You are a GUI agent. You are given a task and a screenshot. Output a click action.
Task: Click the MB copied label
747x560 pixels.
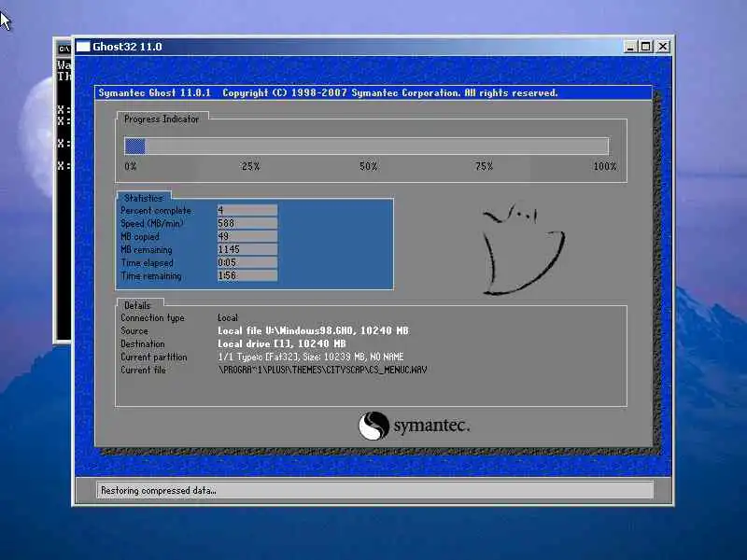tap(139, 237)
